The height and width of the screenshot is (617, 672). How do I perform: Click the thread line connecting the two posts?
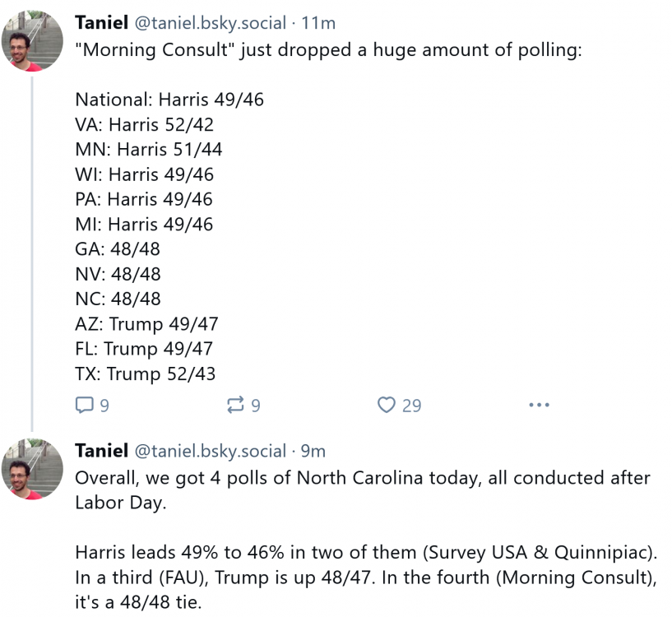(x=32, y=247)
